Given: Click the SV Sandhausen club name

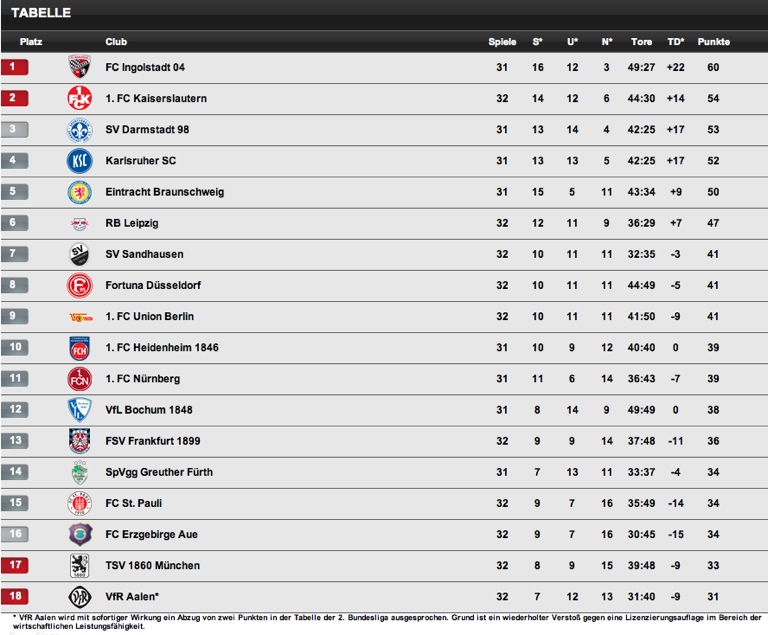Looking at the screenshot, I should click(144, 254).
